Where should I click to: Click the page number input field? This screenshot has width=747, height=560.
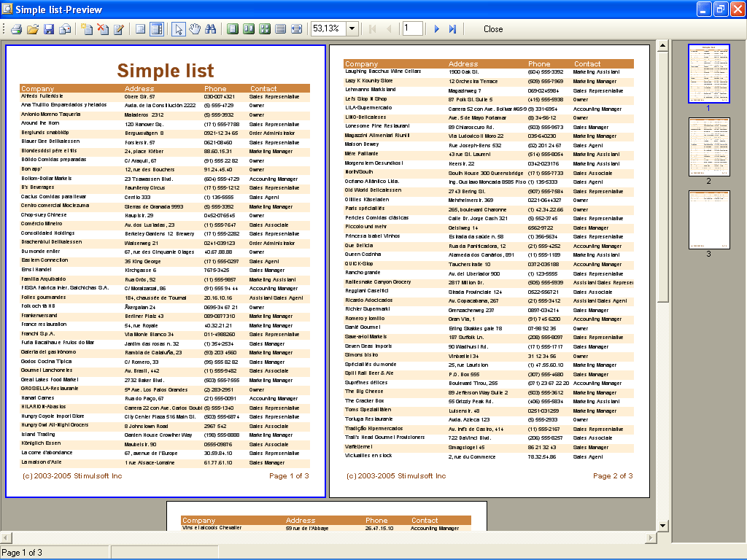(x=412, y=29)
